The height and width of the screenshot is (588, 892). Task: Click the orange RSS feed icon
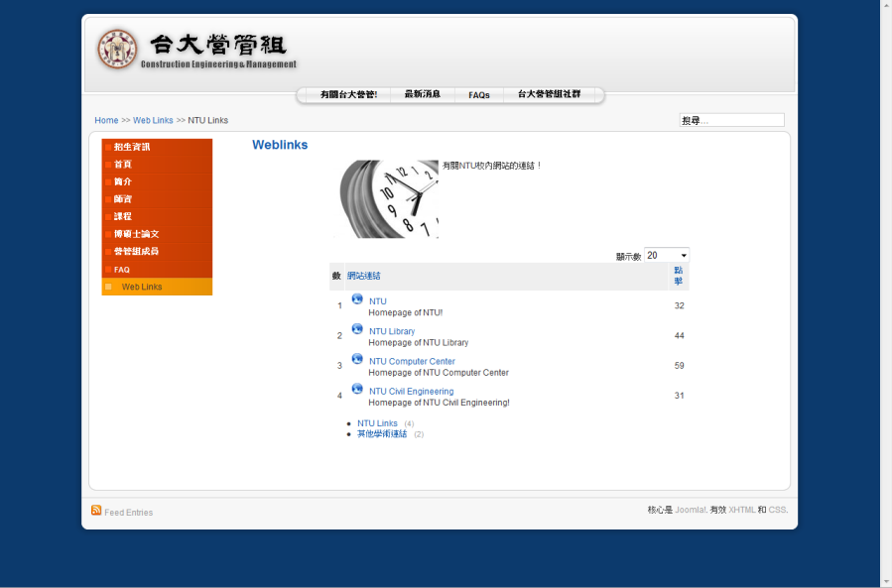96,511
